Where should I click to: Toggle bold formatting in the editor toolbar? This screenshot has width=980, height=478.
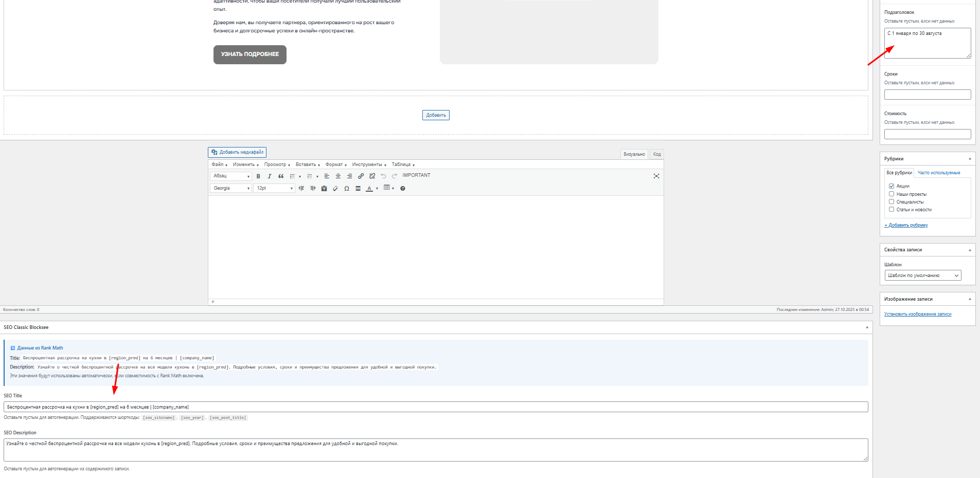click(258, 176)
